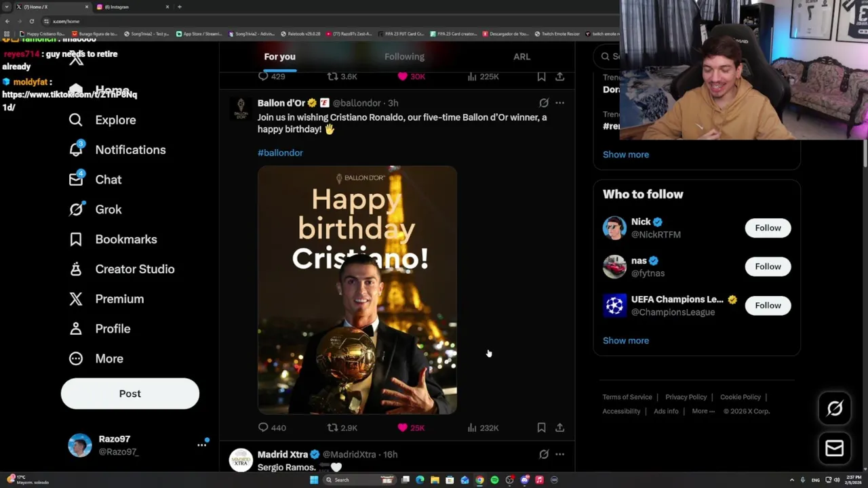Image resolution: width=868 pixels, height=488 pixels.
Task: Share the Ballon d'Or birthday post
Action: click(559, 428)
